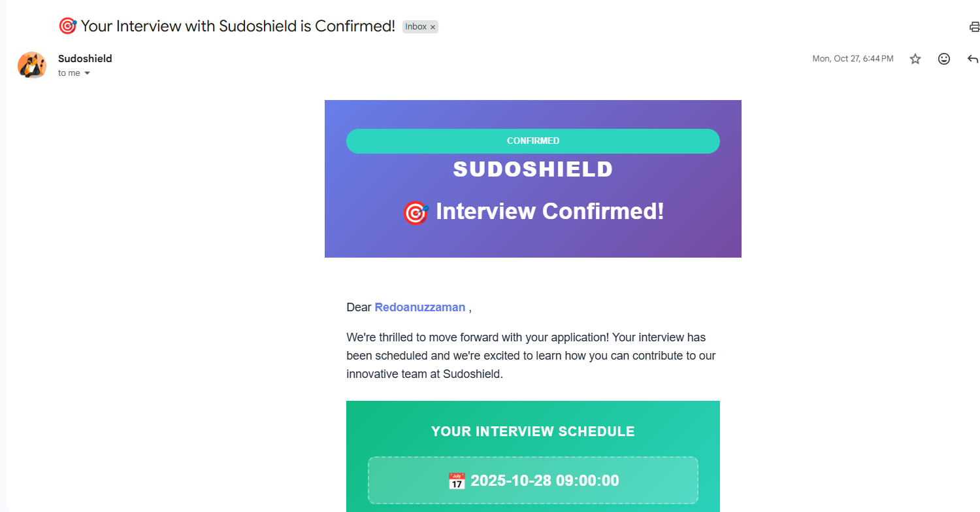Open the Sudoshield sender avatar
980x512 pixels.
pos(32,65)
